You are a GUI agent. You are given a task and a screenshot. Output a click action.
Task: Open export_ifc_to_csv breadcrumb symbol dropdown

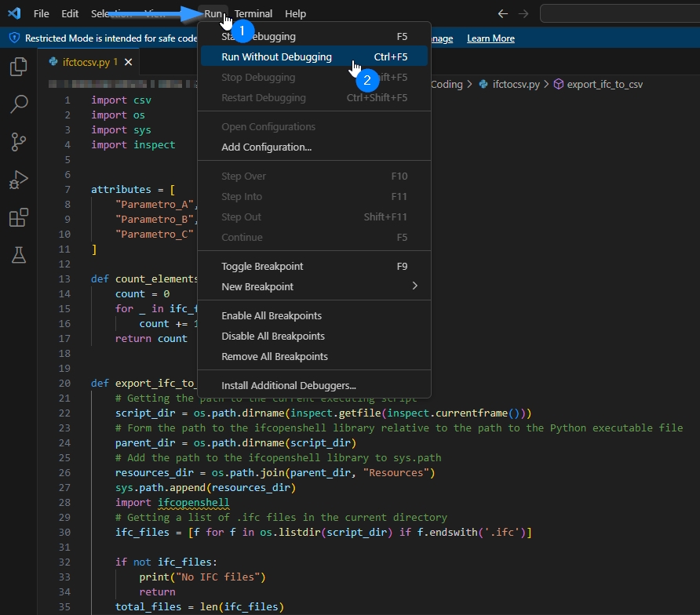click(604, 84)
